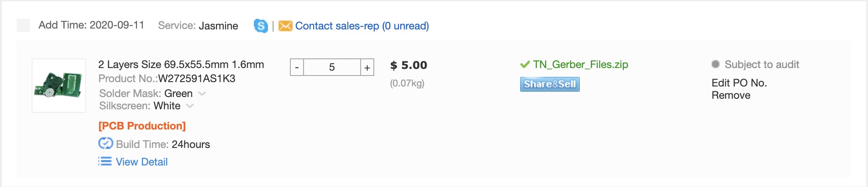Click the Build Time clock icon
Image resolution: width=868 pixels, height=187 pixels.
(x=105, y=144)
